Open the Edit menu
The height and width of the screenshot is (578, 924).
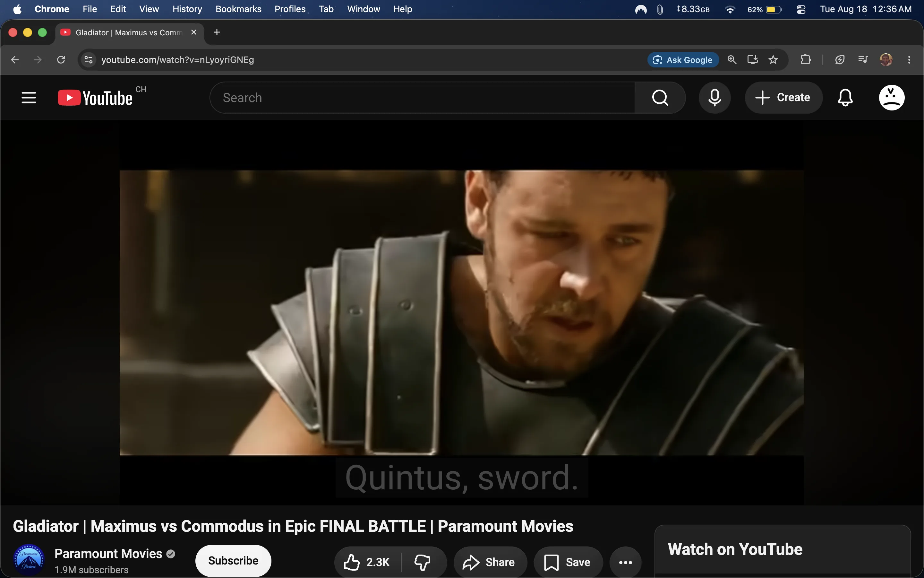[x=118, y=9]
